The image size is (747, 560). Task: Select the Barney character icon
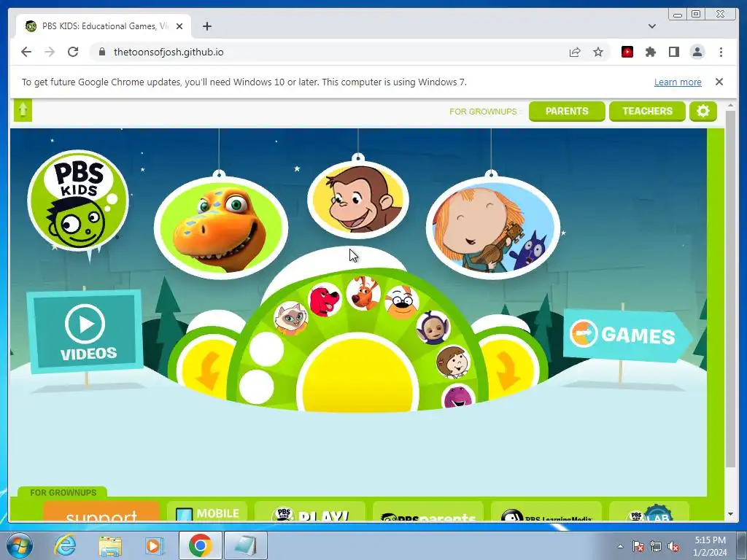458,396
